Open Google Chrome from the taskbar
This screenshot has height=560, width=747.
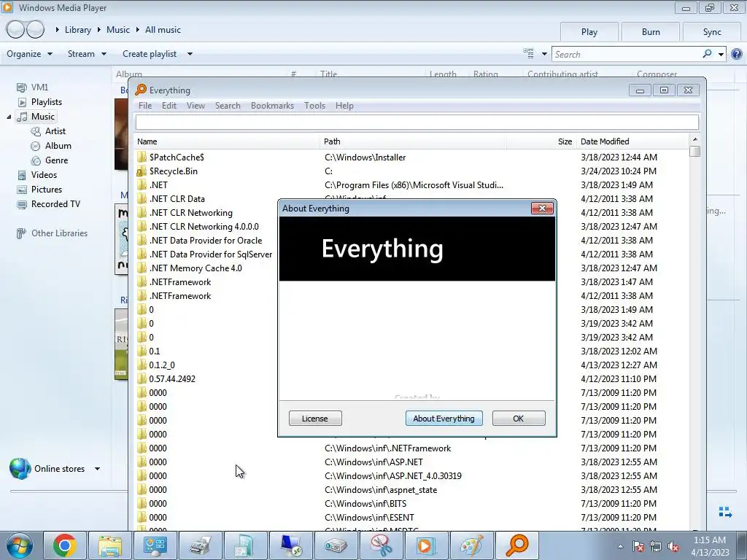point(65,545)
